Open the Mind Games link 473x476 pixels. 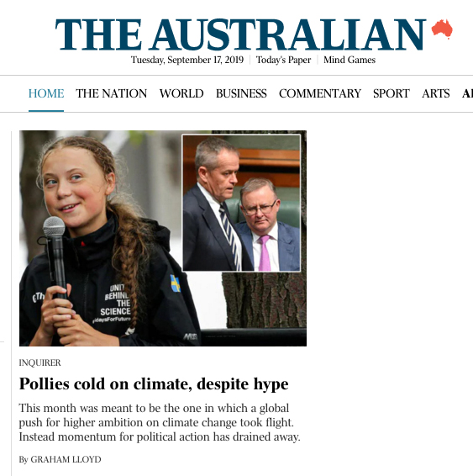pyautogui.click(x=349, y=60)
